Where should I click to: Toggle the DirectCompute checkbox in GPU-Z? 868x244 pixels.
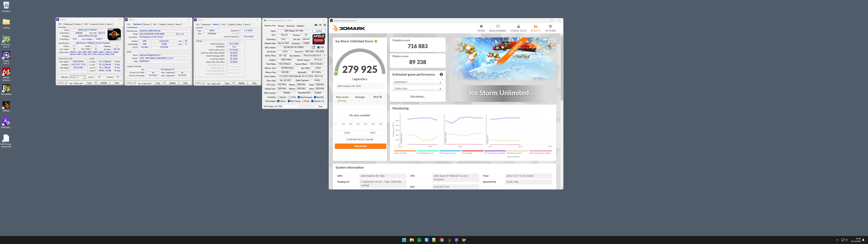[299, 97]
